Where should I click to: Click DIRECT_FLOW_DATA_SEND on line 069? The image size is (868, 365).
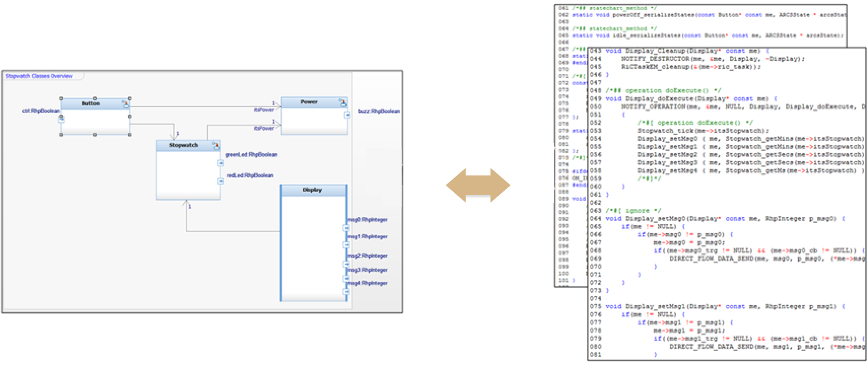tap(767, 259)
